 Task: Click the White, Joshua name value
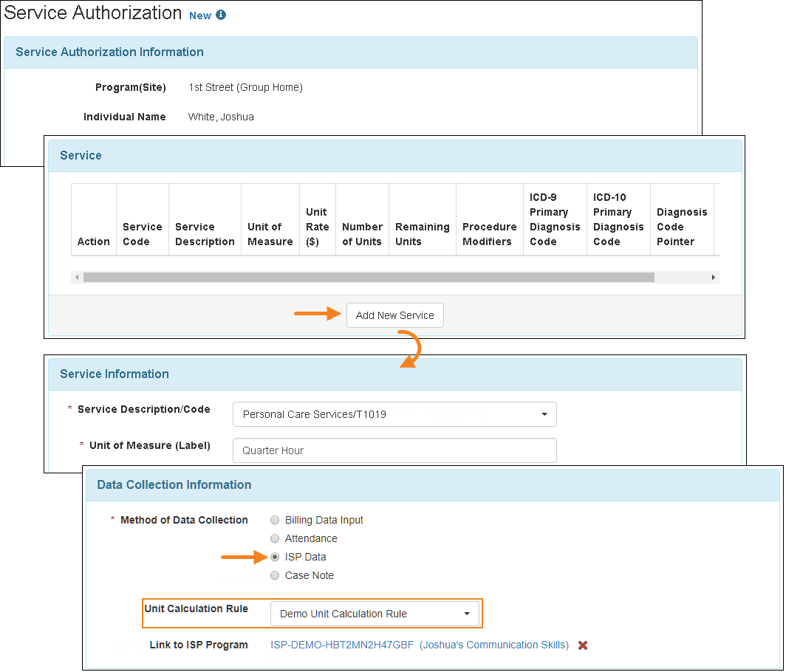(x=221, y=117)
